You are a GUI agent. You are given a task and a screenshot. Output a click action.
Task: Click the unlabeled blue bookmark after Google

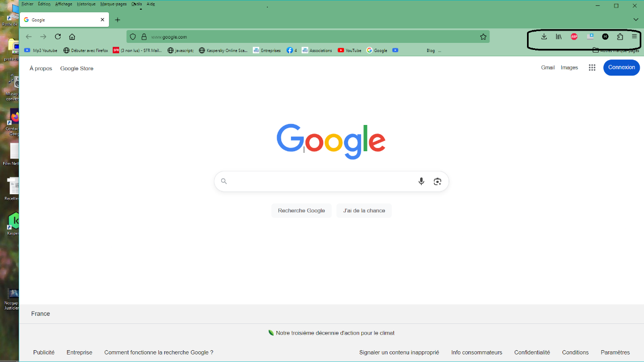395,50
